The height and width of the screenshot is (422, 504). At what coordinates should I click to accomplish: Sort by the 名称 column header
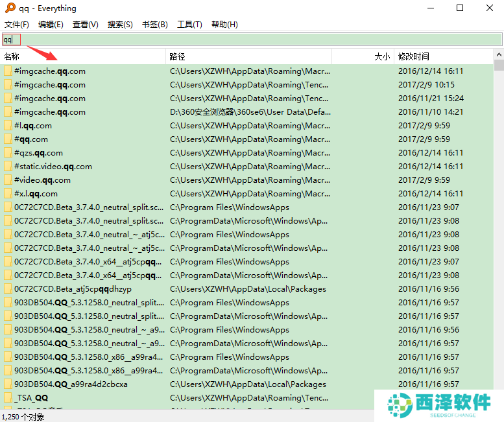coord(83,56)
